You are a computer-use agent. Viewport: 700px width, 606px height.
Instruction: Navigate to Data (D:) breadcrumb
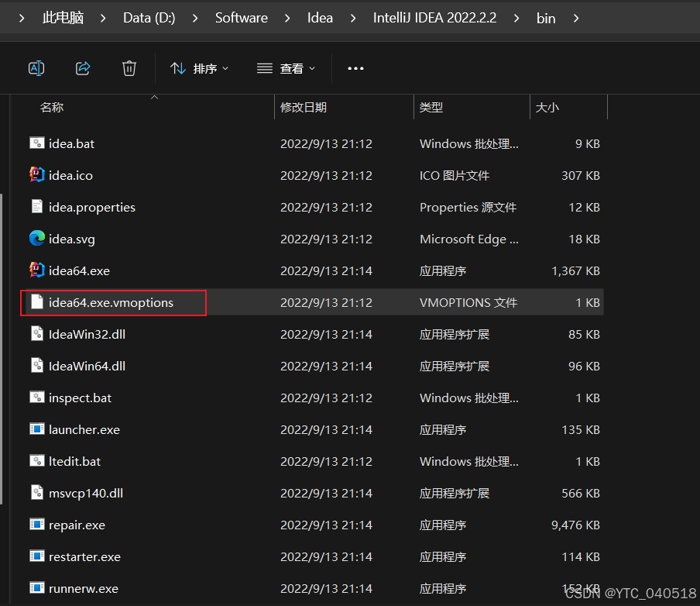[149, 18]
